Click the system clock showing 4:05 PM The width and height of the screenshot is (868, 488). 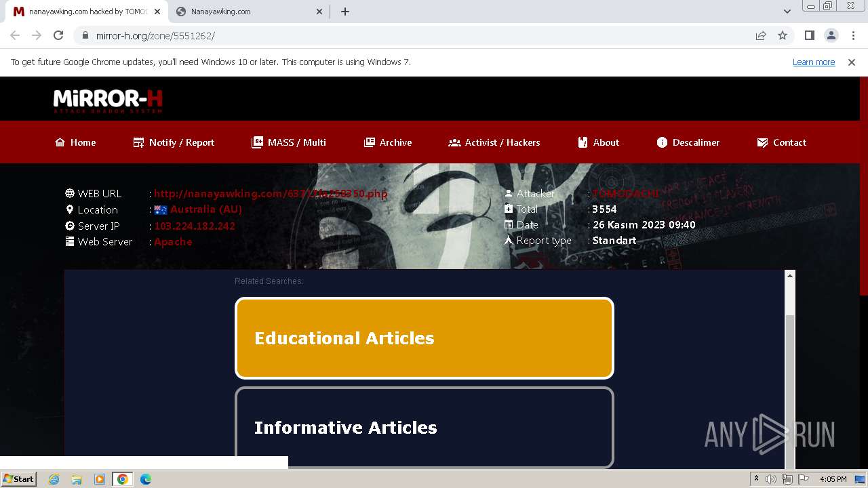[x=833, y=479]
